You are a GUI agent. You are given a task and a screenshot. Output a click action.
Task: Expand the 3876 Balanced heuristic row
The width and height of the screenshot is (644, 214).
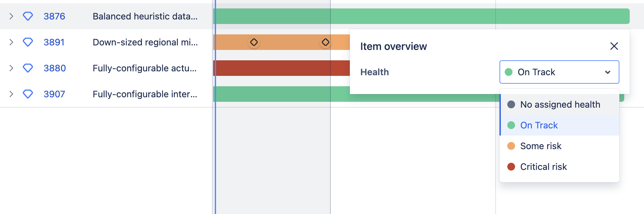(x=12, y=16)
